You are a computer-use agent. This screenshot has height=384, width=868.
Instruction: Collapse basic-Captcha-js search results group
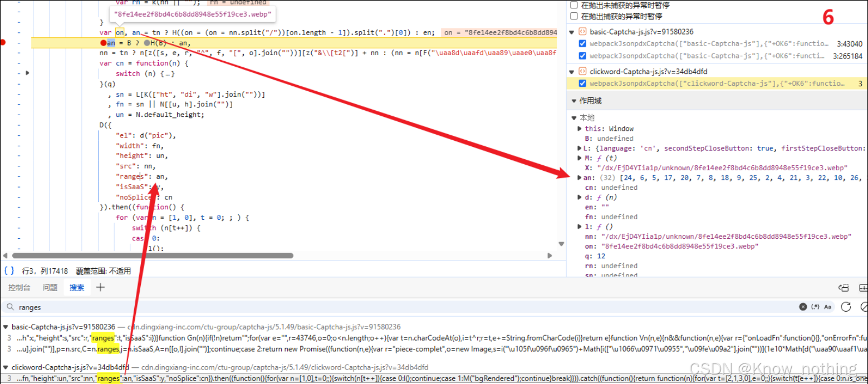click(6, 327)
